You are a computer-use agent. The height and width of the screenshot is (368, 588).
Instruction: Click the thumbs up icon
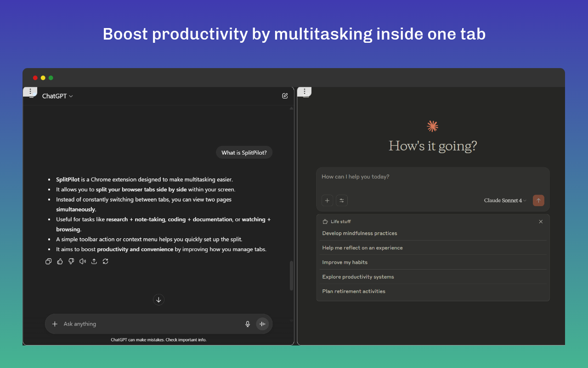tap(60, 261)
